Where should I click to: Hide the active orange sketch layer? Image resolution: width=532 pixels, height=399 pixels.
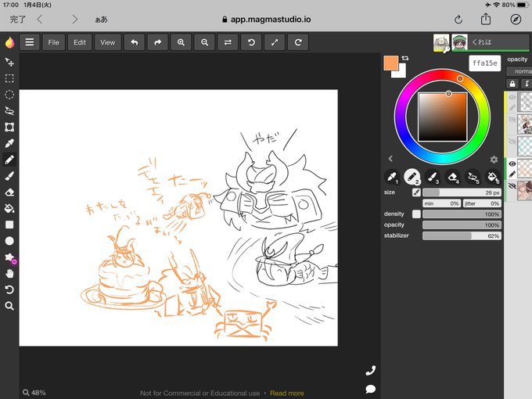(x=512, y=164)
